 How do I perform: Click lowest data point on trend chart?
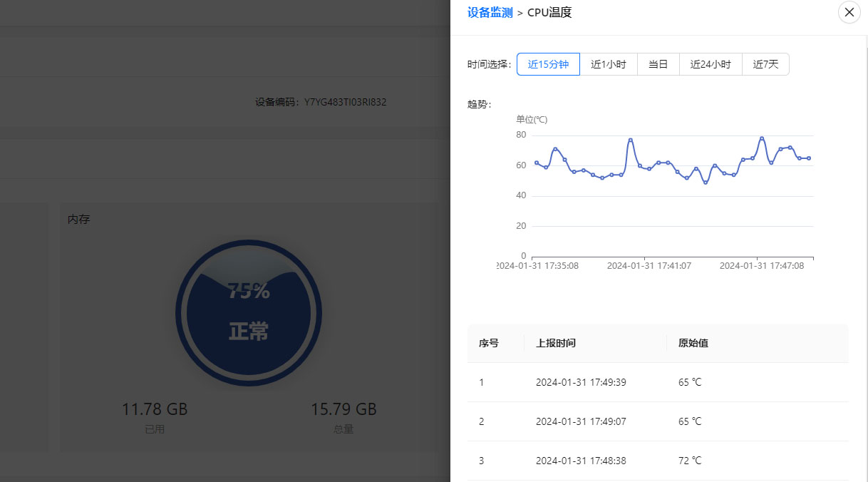click(x=706, y=183)
